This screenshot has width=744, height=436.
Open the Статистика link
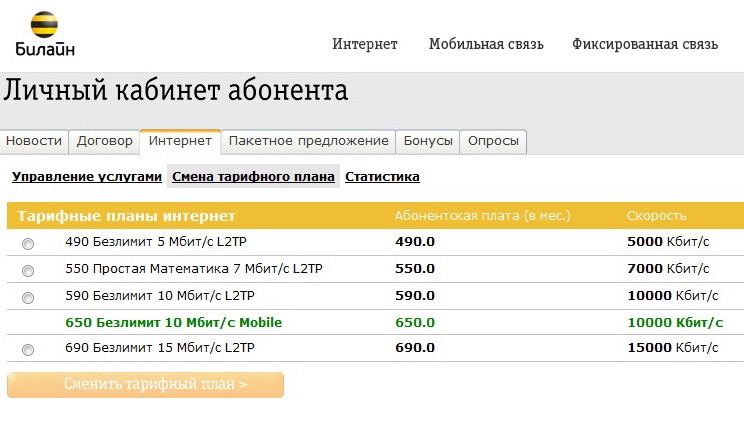pos(382,177)
